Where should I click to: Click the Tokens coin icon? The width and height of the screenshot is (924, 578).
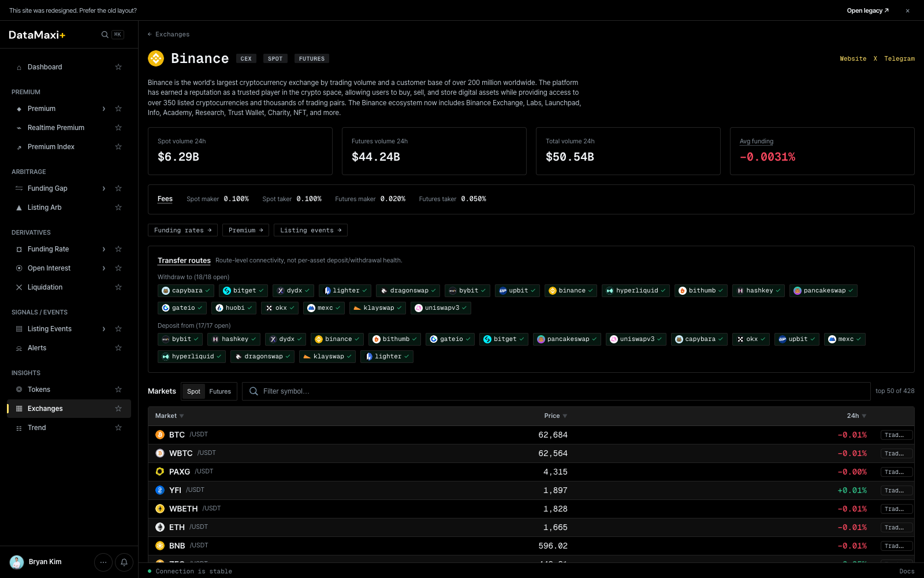(19, 390)
